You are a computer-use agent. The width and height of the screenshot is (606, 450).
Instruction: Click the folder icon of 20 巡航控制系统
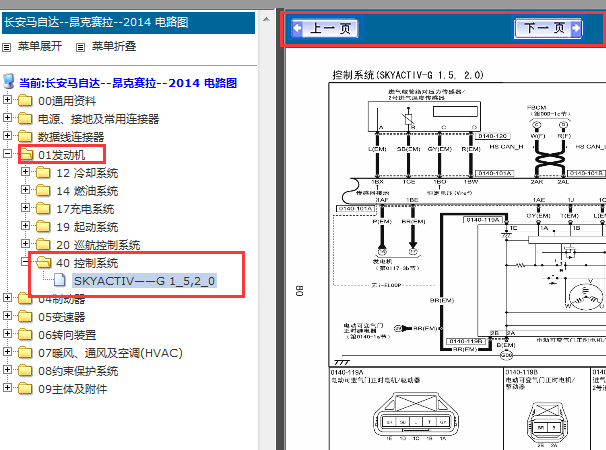coord(43,244)
